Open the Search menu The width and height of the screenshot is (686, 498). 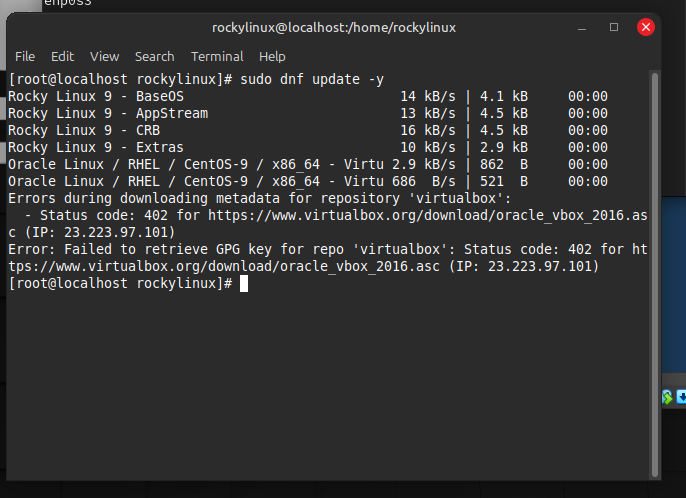pos(154,57)
